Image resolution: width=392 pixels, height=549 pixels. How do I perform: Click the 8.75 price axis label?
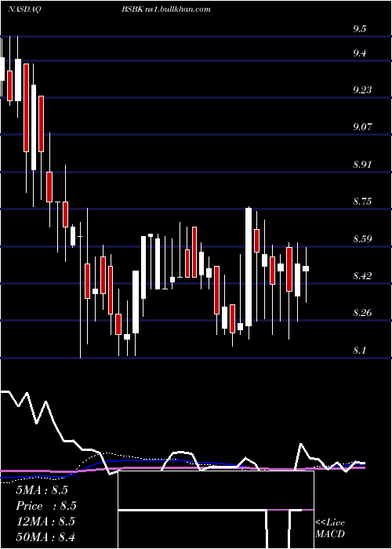[362, 202]
